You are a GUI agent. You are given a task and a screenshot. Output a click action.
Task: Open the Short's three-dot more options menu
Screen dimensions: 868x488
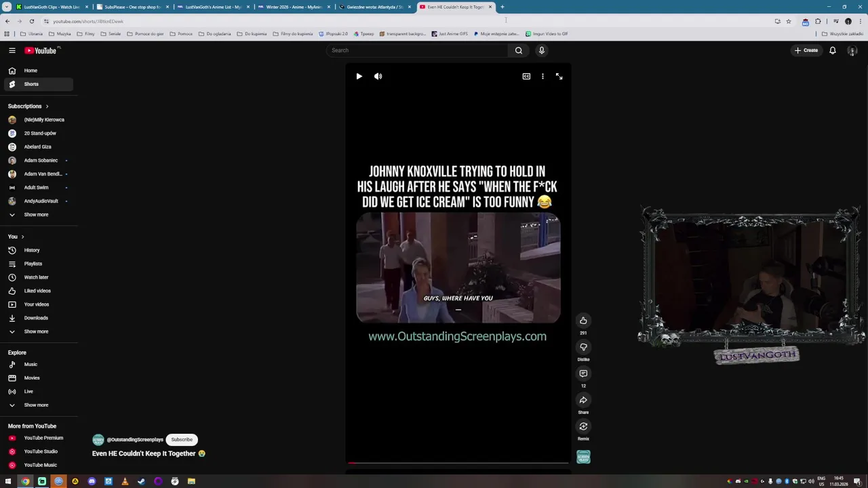pos(542,77)
